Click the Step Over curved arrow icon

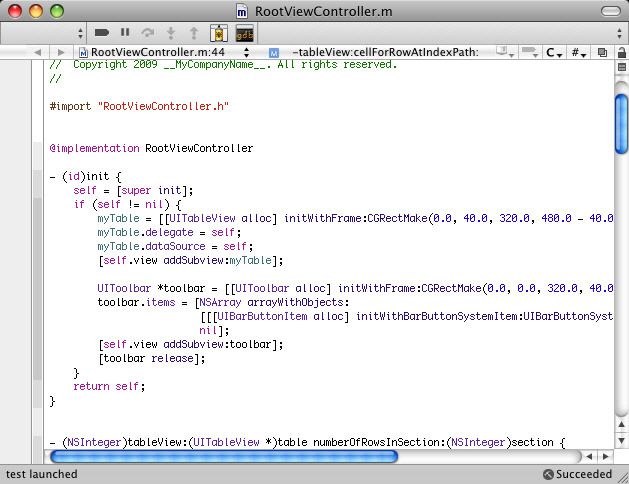(x=148, y=33)
